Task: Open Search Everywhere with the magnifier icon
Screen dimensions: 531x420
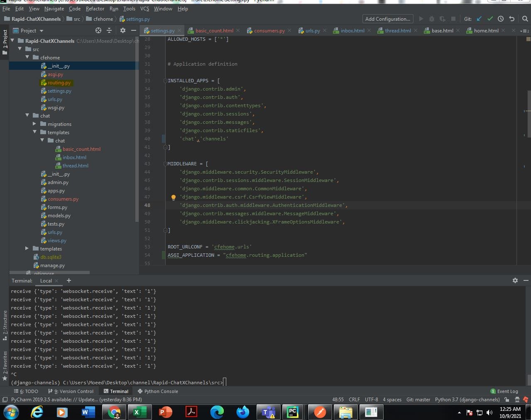Action: 524,19
